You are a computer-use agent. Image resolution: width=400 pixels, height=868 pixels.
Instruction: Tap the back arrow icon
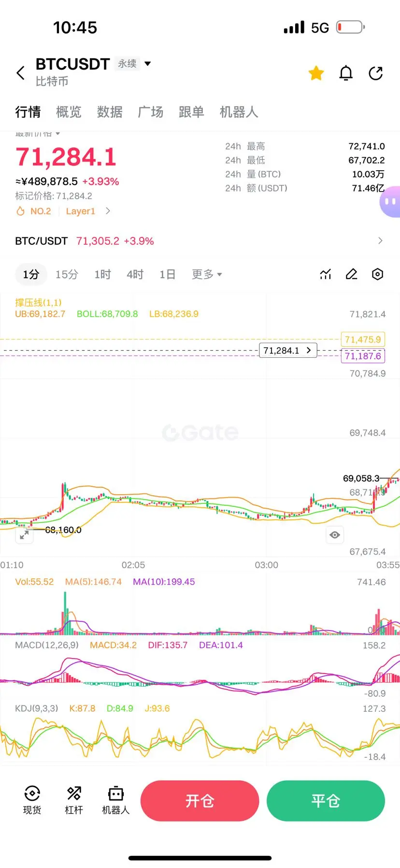point(20,73)
